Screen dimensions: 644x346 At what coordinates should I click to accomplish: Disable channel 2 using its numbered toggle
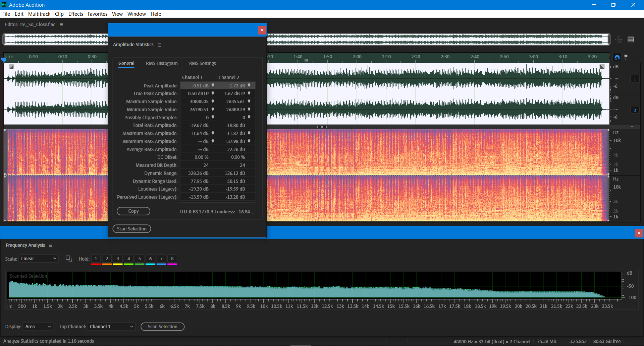[x=635, y=110]
